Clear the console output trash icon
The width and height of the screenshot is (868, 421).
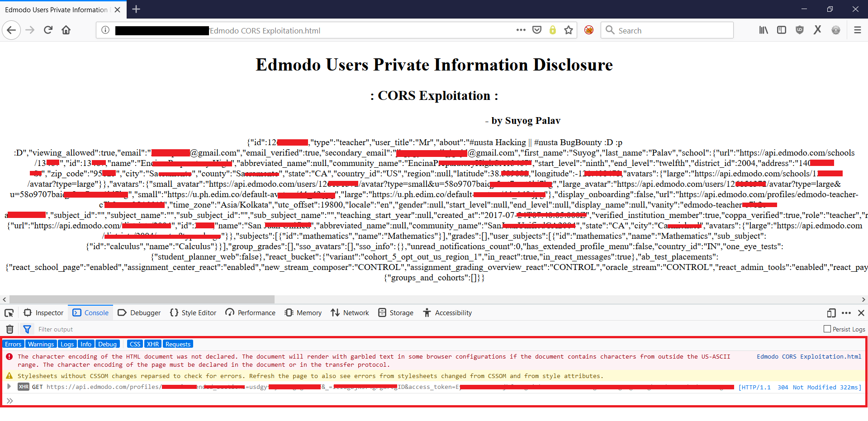10,329
